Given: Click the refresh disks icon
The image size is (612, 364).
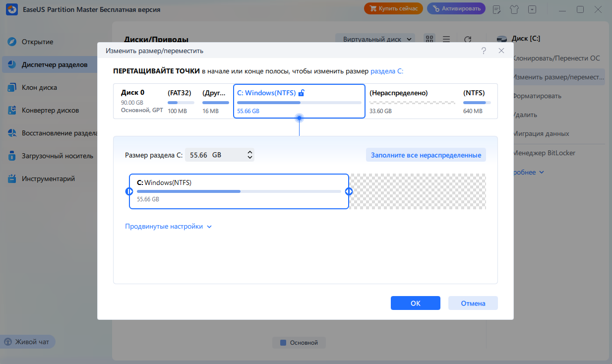Looking at the screenshot, I should [467, 39].
